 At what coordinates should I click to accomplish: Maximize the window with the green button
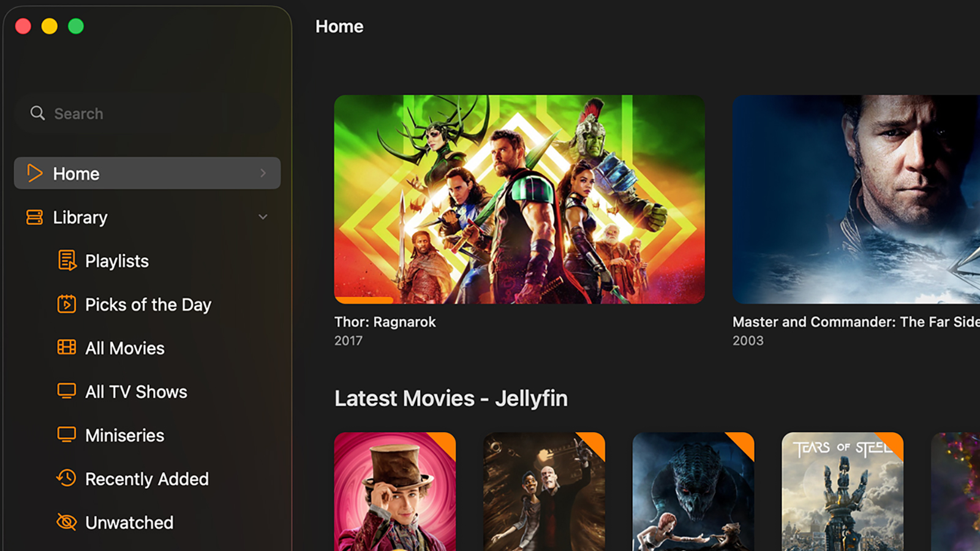76,26
